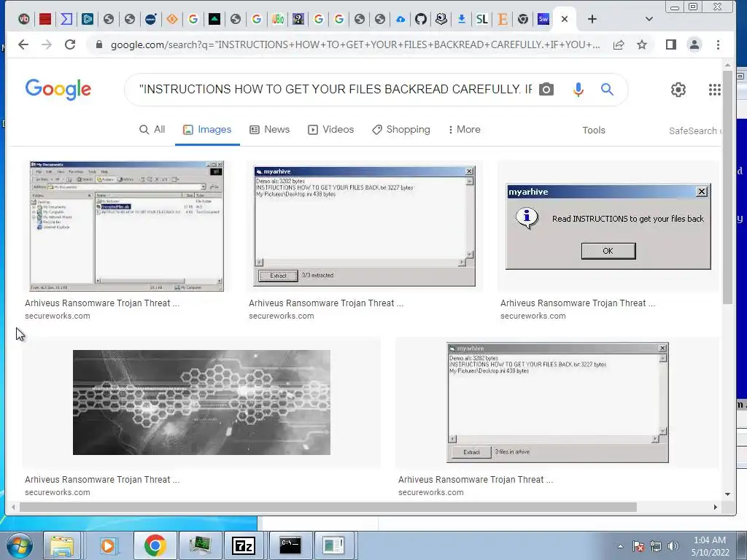Viewport: 747px width, 560px height.
Task: Switch to the All results tab
Action: point(152,130)
